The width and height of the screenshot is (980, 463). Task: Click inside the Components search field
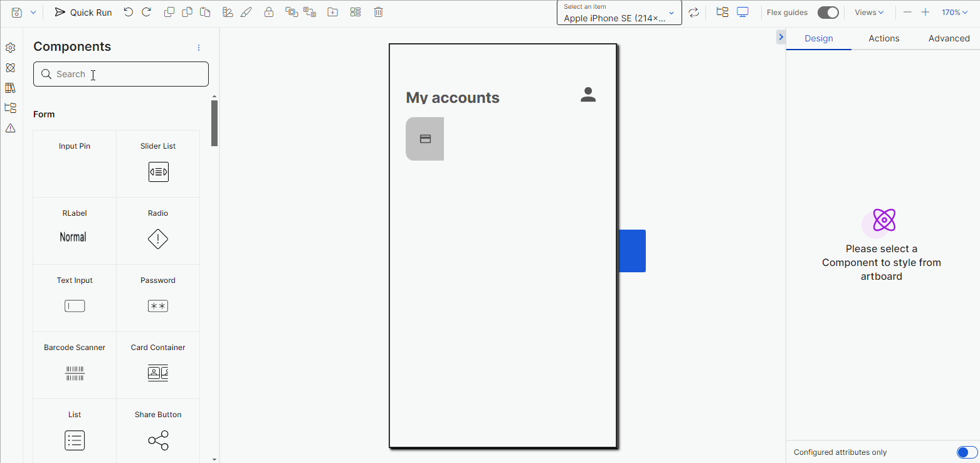click(x=120, y=74)
